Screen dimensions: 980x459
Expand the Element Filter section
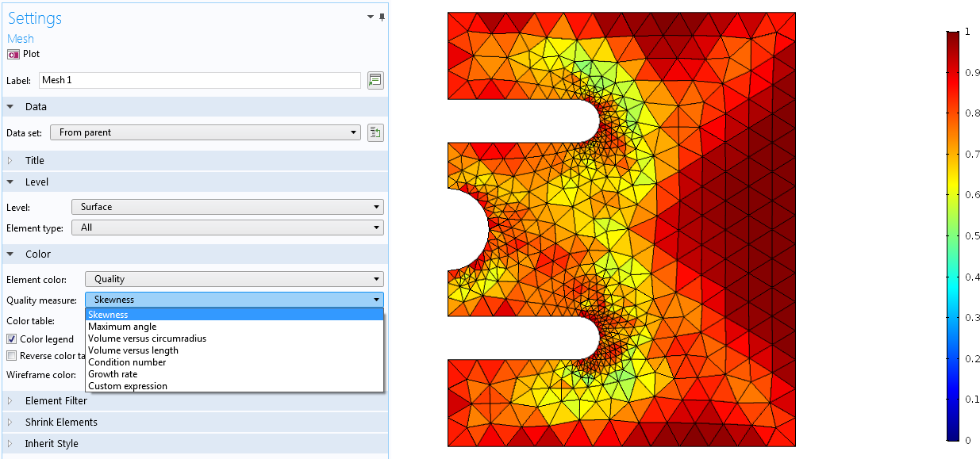tap(56, 401)
